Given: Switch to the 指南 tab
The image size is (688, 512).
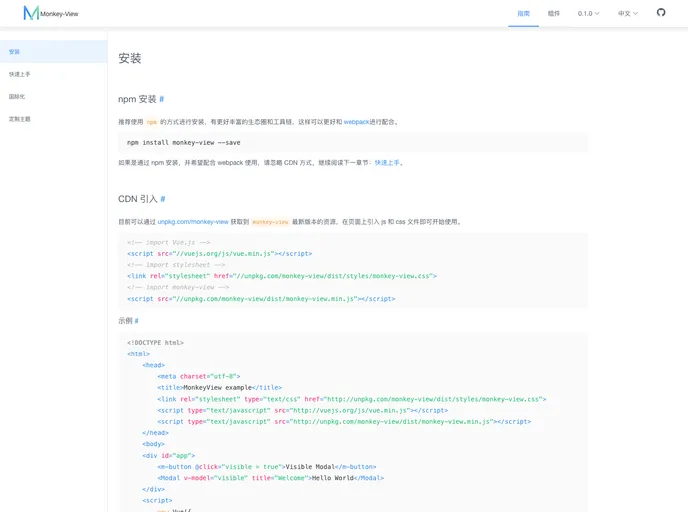Looking at the screenshot, I should point(523,14).
